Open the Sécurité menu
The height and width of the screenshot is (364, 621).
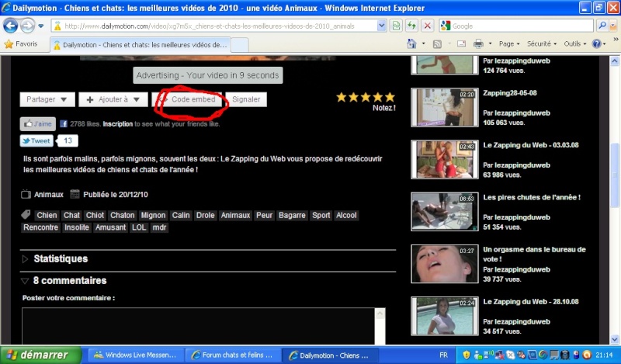(x=541, y=44)
